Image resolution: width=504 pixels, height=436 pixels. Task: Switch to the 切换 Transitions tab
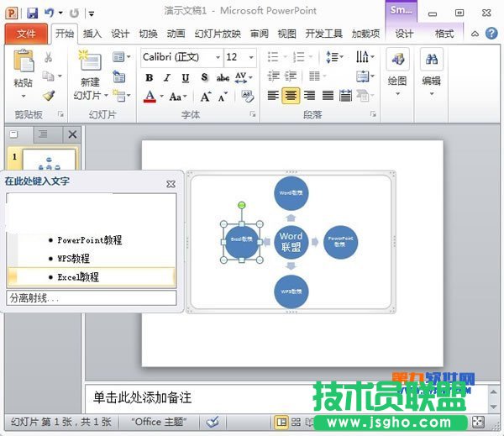pyautogui.click(x=148, y=34)
